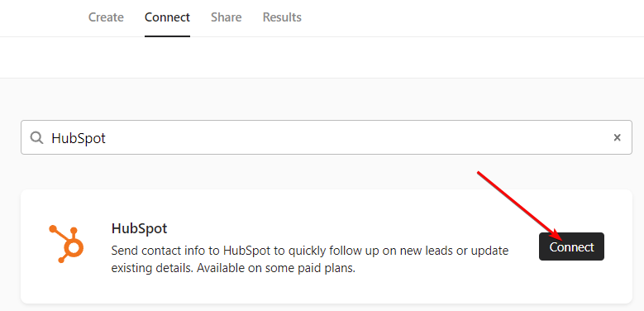Click the HubSpot heading in the card
This screenshot has height=311, width=644.
[139, 228]
